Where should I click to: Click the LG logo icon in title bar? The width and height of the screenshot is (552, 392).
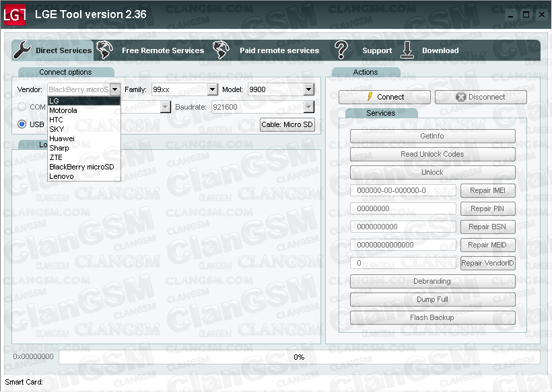[14, 15]
